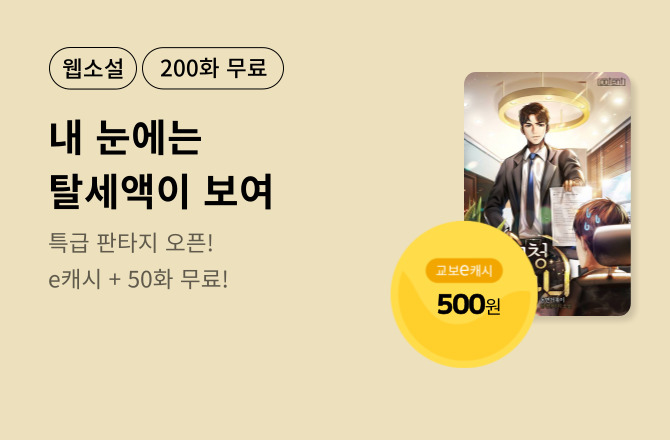Click the man's blue necktie
The image size is (670, 440).
(x=531, y=189)
